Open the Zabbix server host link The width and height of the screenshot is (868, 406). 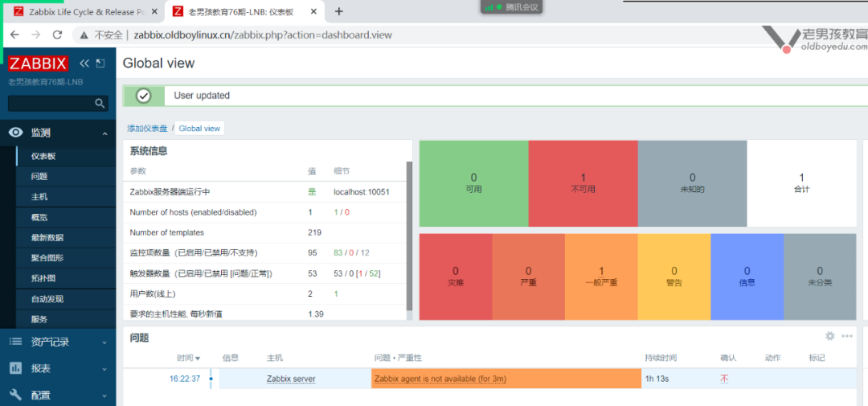point(291,379)
